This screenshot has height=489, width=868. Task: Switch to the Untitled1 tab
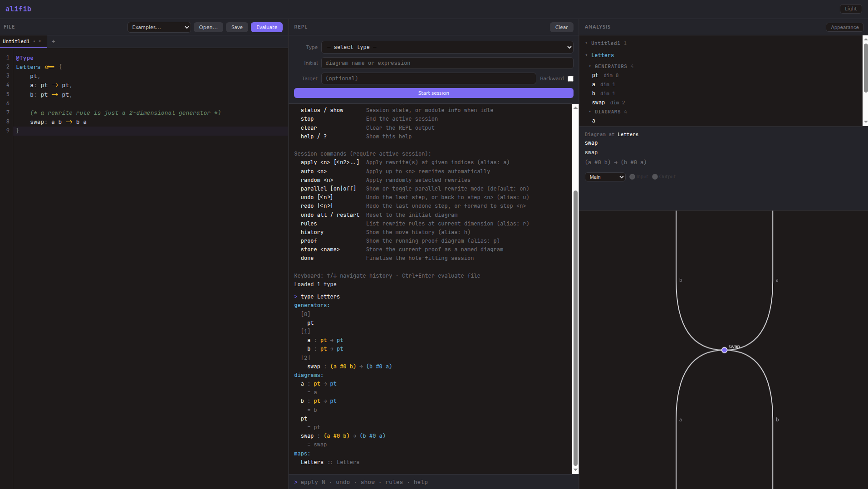point(16,41)
